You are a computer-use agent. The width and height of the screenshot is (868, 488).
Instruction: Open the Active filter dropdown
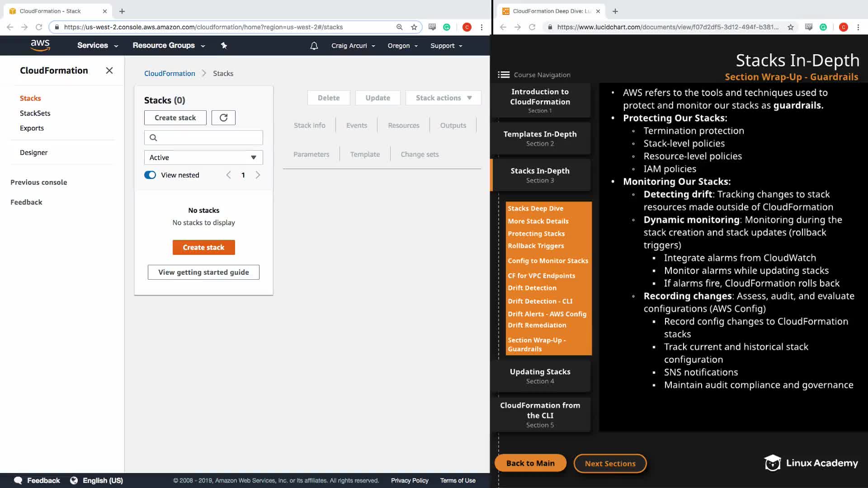[x=203, y=157]
